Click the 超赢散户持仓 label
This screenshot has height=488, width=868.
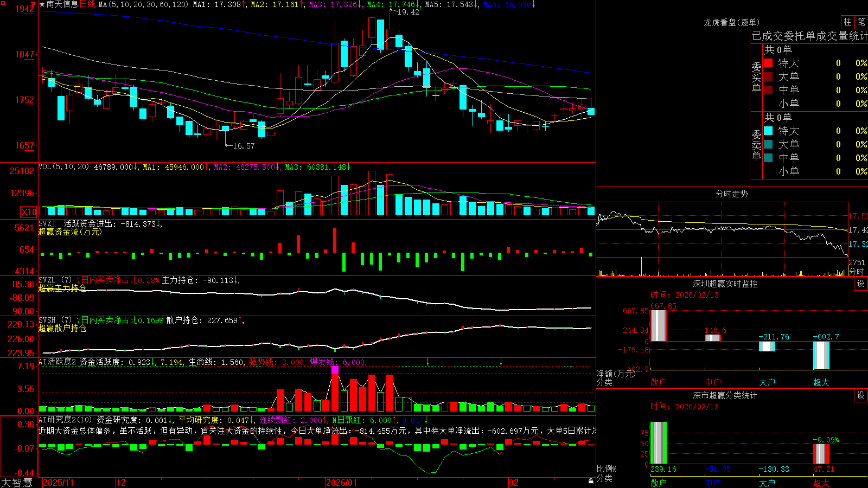pos(62,328)
